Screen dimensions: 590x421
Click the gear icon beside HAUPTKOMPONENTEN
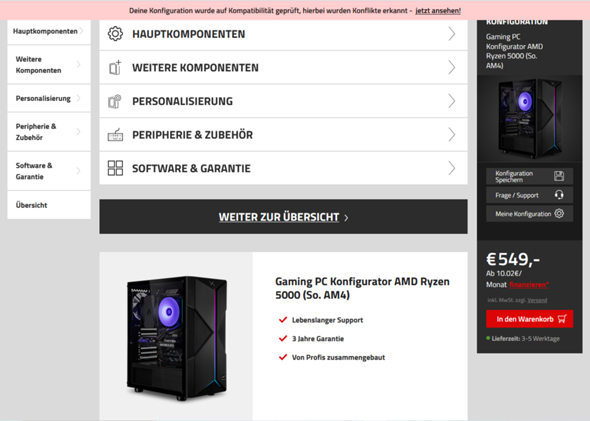coord(115,34)
